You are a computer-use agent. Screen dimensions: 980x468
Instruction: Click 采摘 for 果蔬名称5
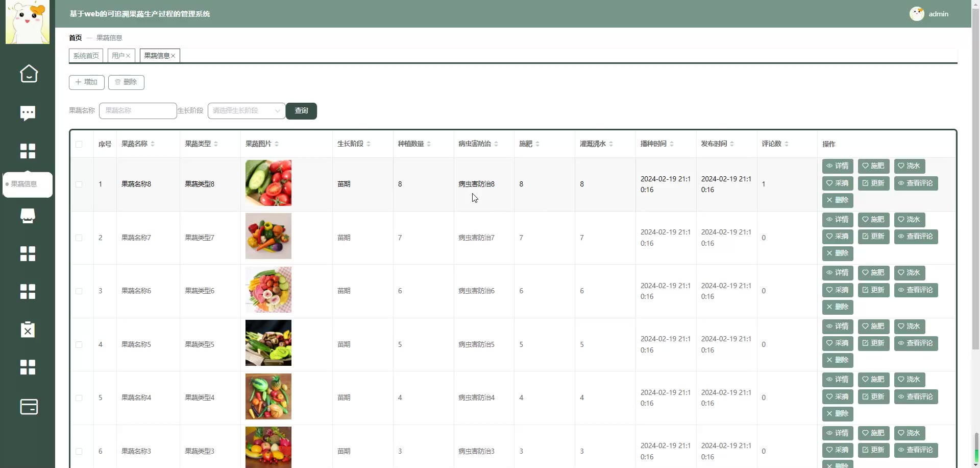pos(838,343)
